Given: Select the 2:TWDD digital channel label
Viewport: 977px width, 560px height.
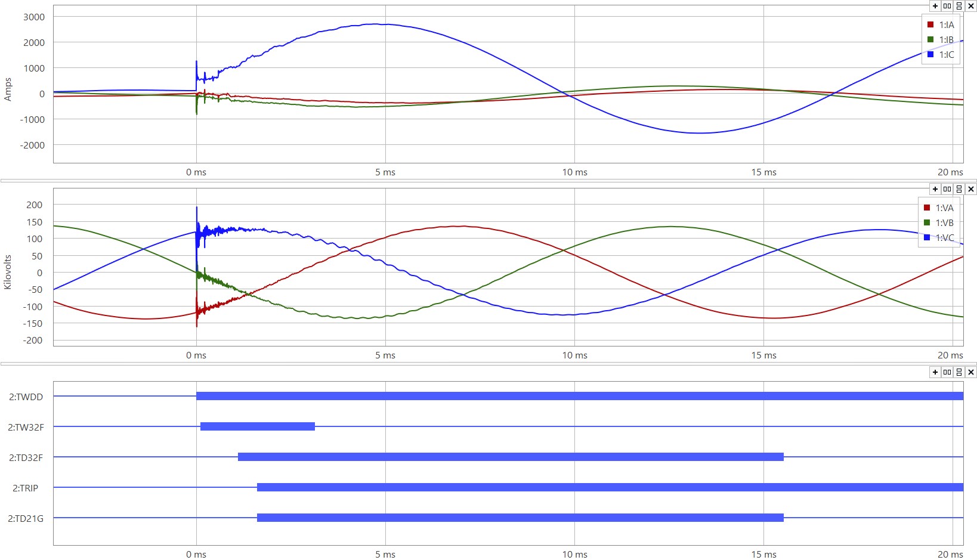Looking at the screenshot, I should click(x=26, y=397).
